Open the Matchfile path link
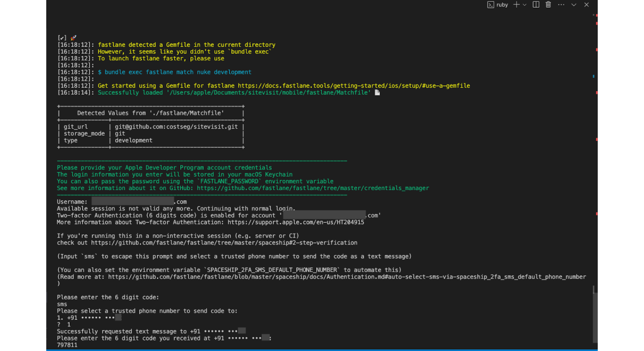644x351 pixels. tap(270, 93)
